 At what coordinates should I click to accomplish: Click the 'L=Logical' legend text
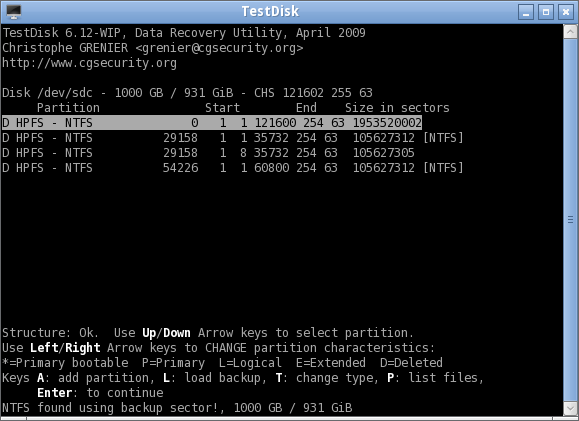250,363
